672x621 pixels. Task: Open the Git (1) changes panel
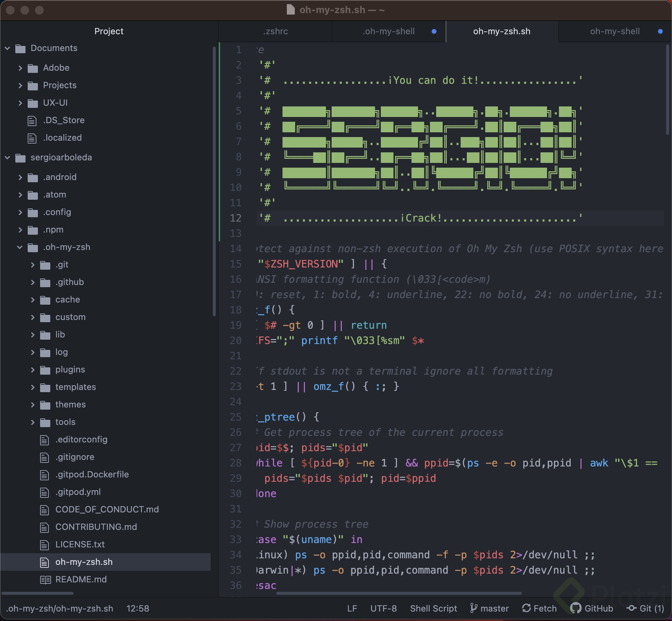point(645,608)
